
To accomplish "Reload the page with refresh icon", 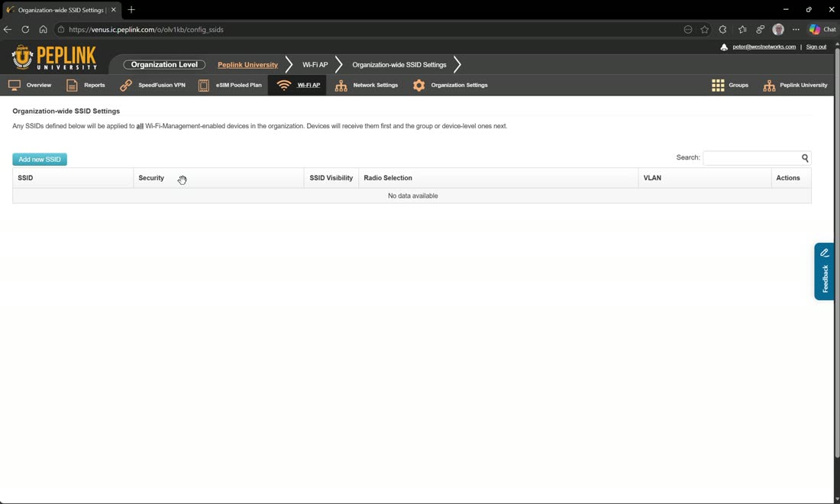I will (25, 30).
